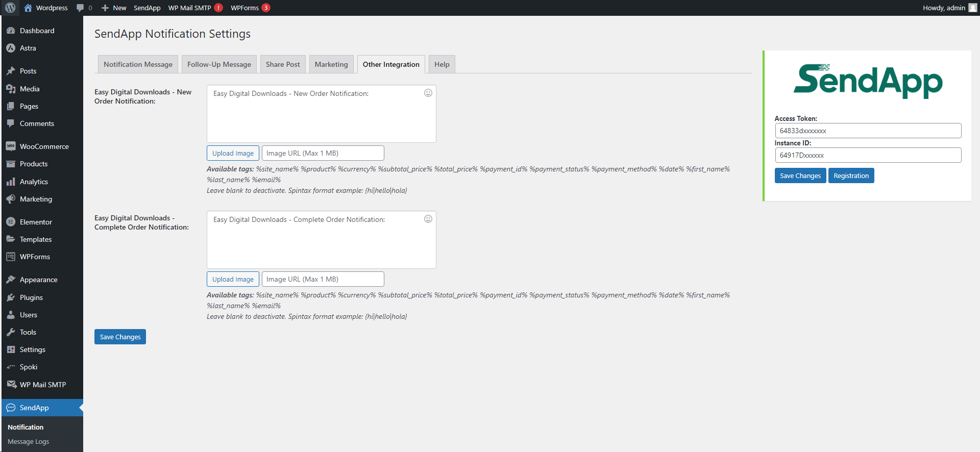Open the Marketing settings tab
Image resolution: width=980 pixels, height=452 pixels.
(331, 64)
